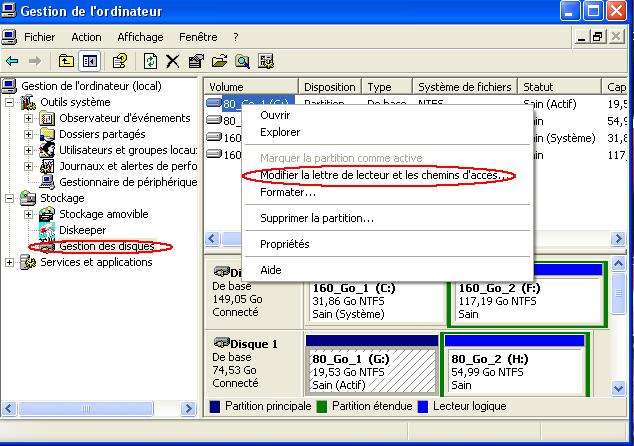Viewport: 634px width, 446px height.
Task: Click the Forward arrow toolbar icon
Action: [x=35, y=61]
